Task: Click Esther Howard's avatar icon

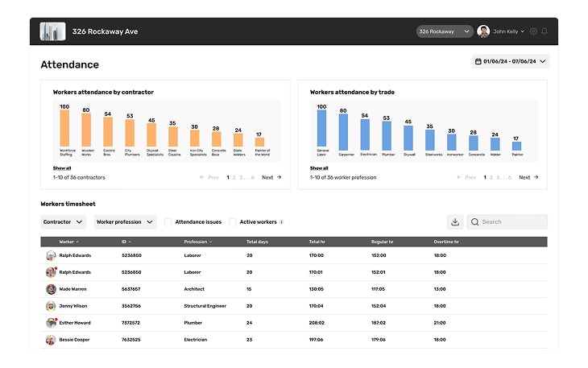Action: click(51, 322)
